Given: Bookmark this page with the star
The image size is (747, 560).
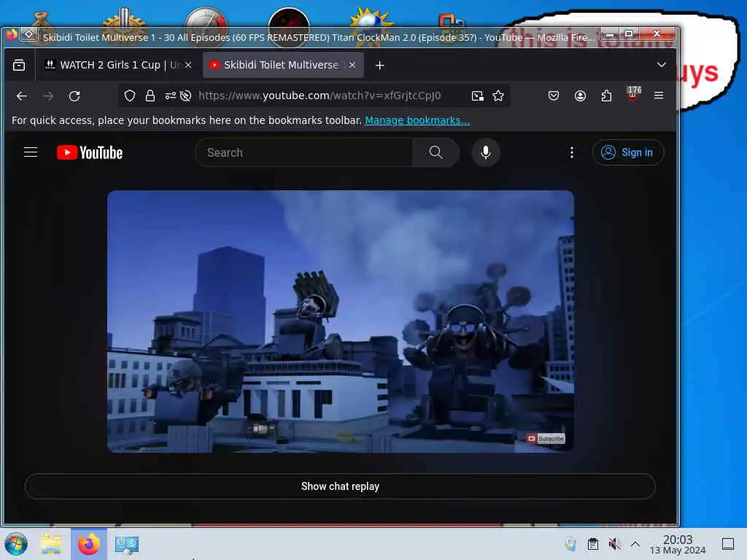Looking at the screenshot, I should coord(498,96).
